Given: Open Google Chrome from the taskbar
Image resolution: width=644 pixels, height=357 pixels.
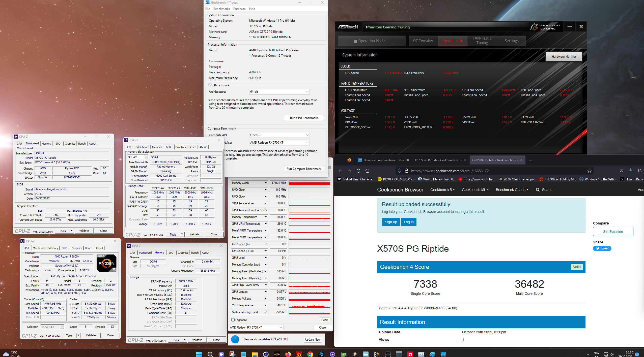Looking at the screenshot, I should tap(310, 354).
